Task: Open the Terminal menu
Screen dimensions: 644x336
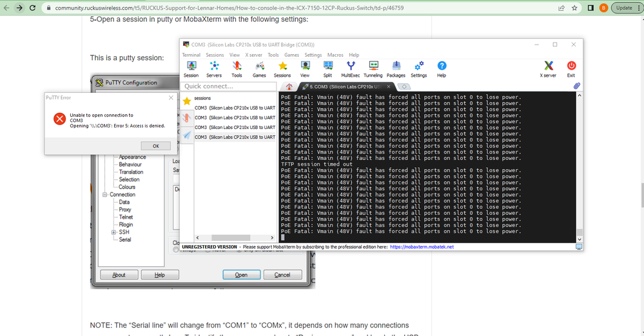Action: click(x=191, y=55)
